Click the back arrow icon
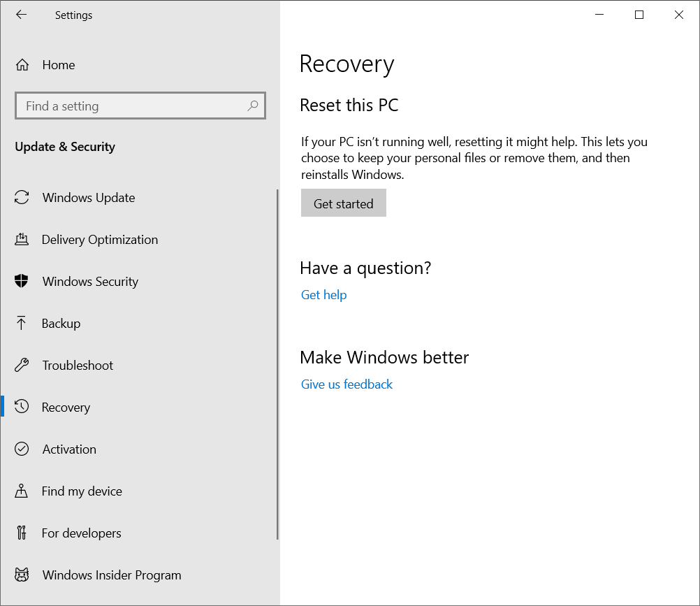 pyautogui.click(x=21, y=15)
